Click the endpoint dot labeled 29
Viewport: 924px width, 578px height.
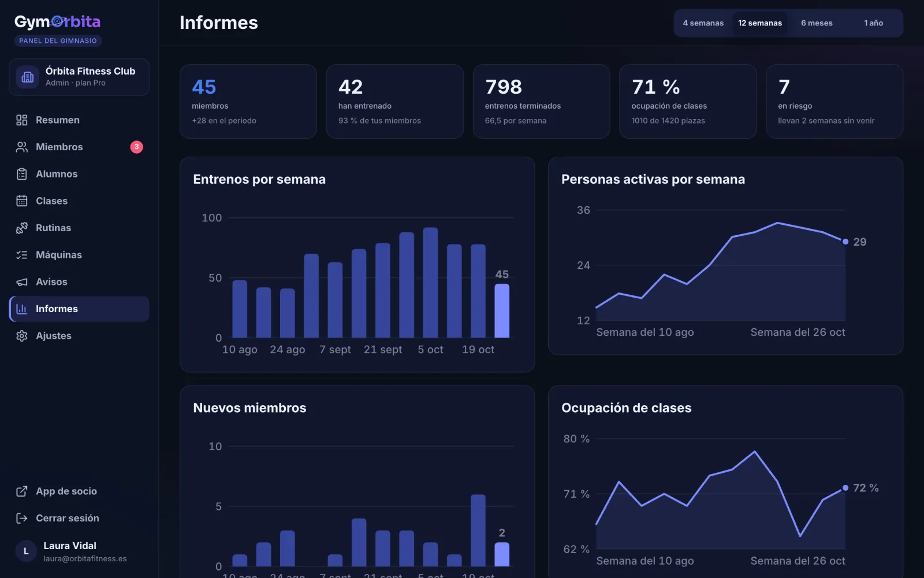point(845,242)
